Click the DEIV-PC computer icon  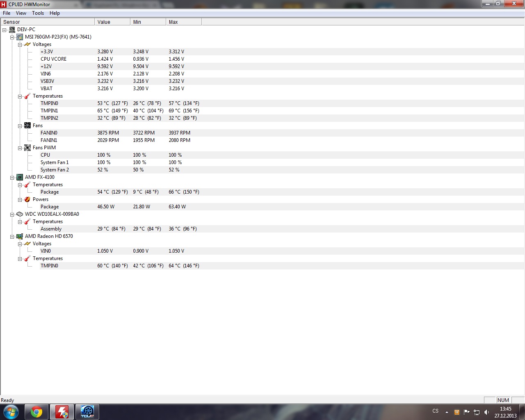[x=12, y=30]
